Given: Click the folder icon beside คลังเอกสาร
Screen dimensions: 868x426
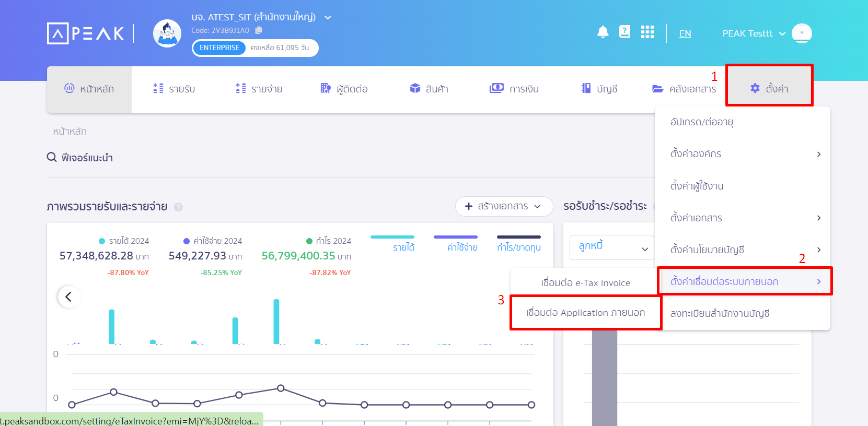Looking at the screenshot, I should [x=657, y=89].
